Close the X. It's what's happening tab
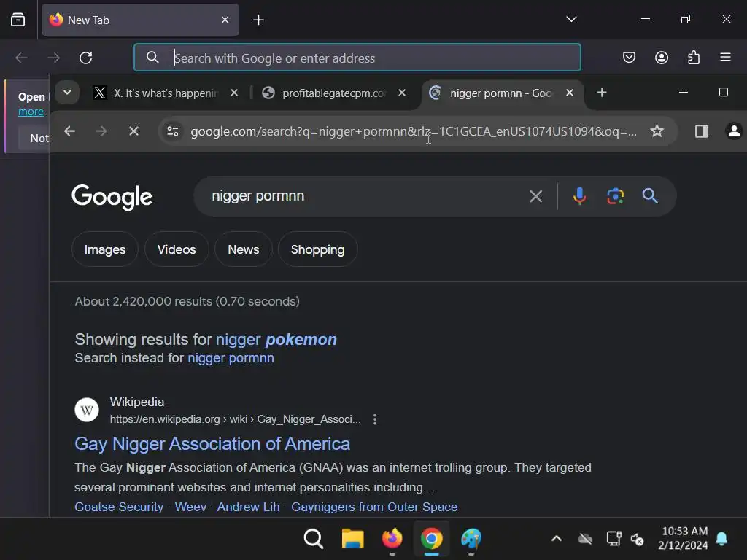The width and height of the screenshot is (747, 560). click(x=234, y=93)
